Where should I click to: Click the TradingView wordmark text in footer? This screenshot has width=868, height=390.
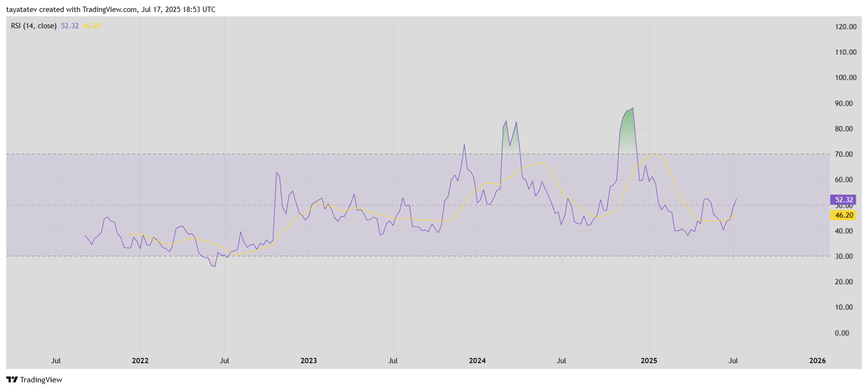coord(41,380)
